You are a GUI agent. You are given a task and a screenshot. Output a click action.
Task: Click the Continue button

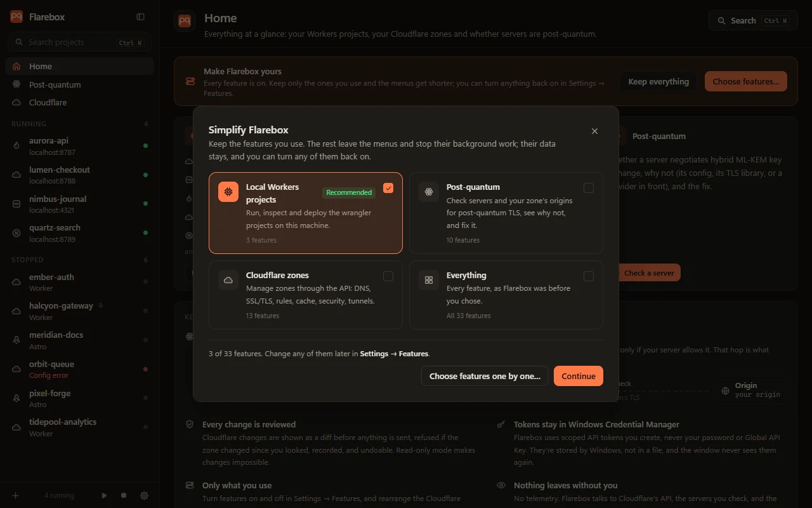click(x=579, y=376)
